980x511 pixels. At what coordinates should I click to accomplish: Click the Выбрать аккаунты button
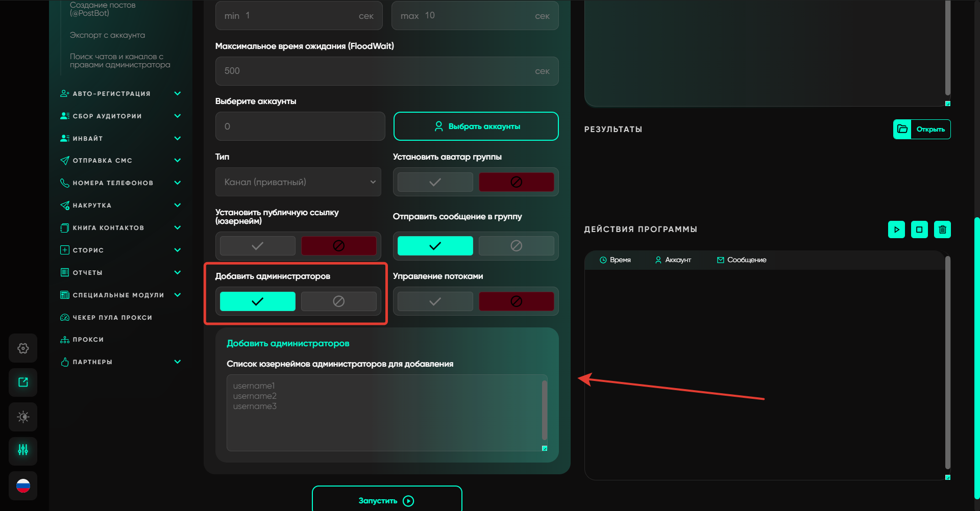476,126
